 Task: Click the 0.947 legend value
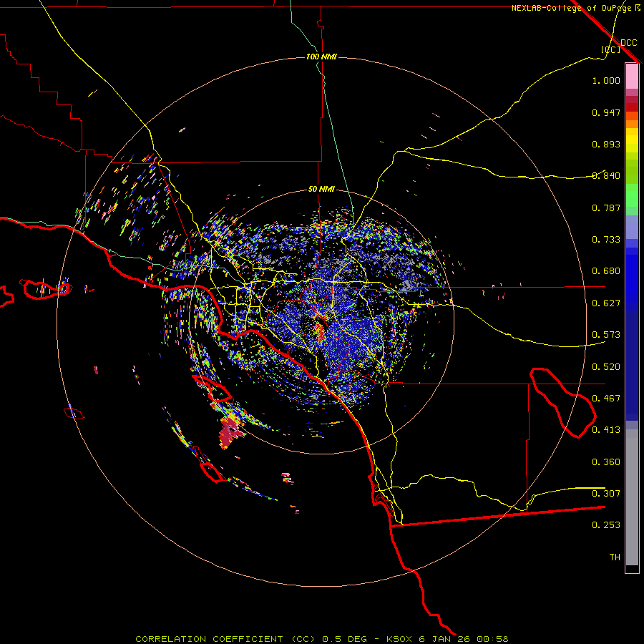point(606,112)
